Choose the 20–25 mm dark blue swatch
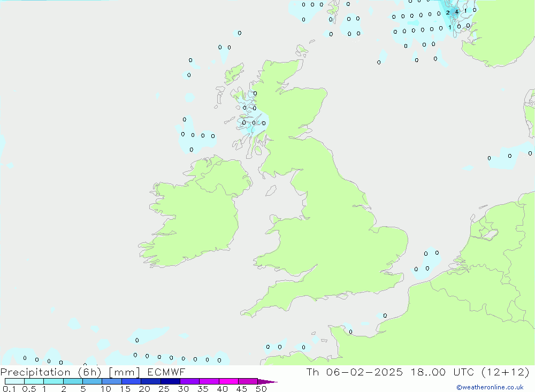This screenshot has width=535, height=392. pos(150,381)
